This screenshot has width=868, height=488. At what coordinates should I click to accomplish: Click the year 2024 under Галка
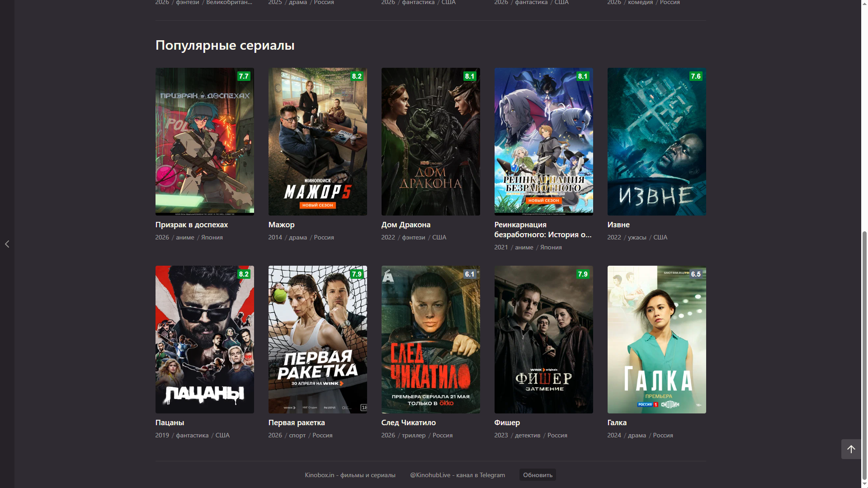(614, 435)
